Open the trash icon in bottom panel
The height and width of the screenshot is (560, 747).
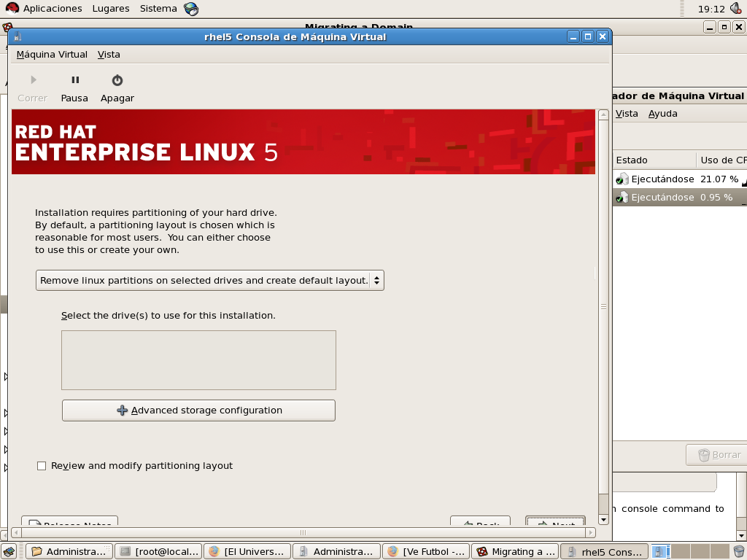(738, 551)
